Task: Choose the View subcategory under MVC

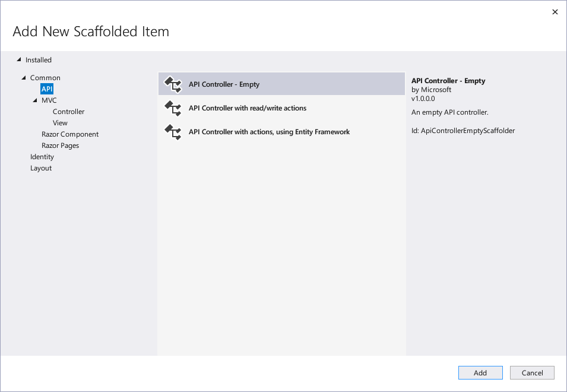Action: point(60,123)
